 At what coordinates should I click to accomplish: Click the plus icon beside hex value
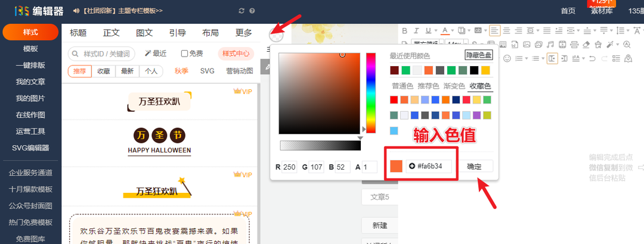[412, 166]
